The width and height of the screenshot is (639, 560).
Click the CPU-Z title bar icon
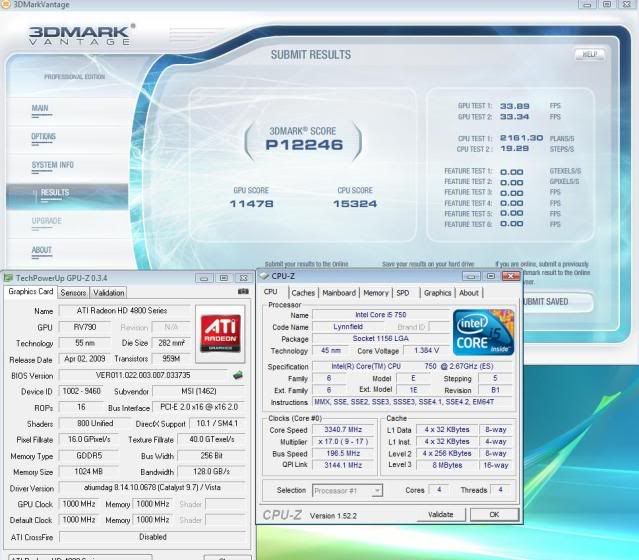[x=263, y=275]
